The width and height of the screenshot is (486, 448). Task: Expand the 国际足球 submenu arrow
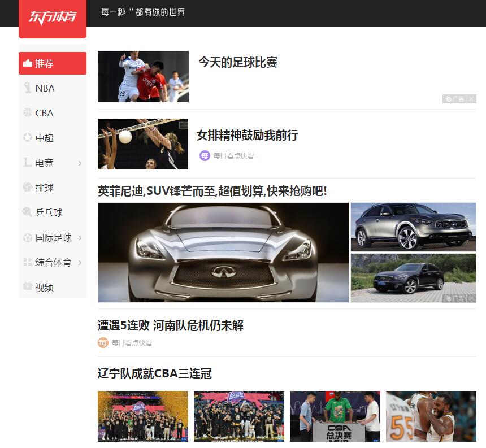click(80, 238)
